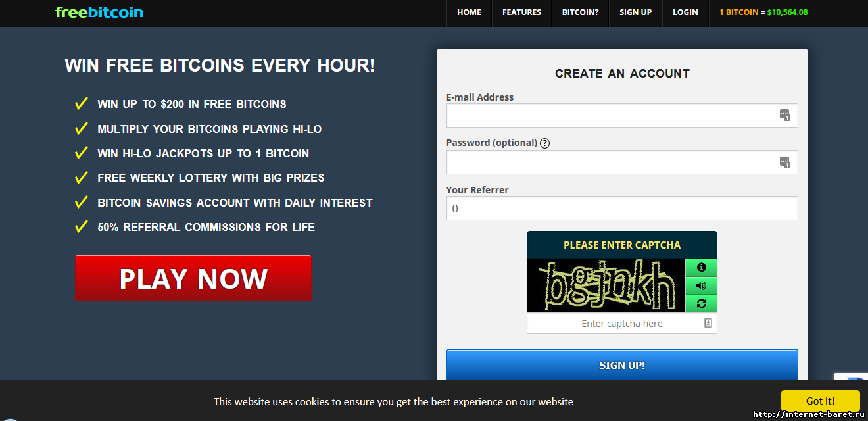Image resolution: width=868 pixels, height=421 pixels.
Task: Go to the FEATURES page
Action: pyautogui.click(x=521, y=12)
